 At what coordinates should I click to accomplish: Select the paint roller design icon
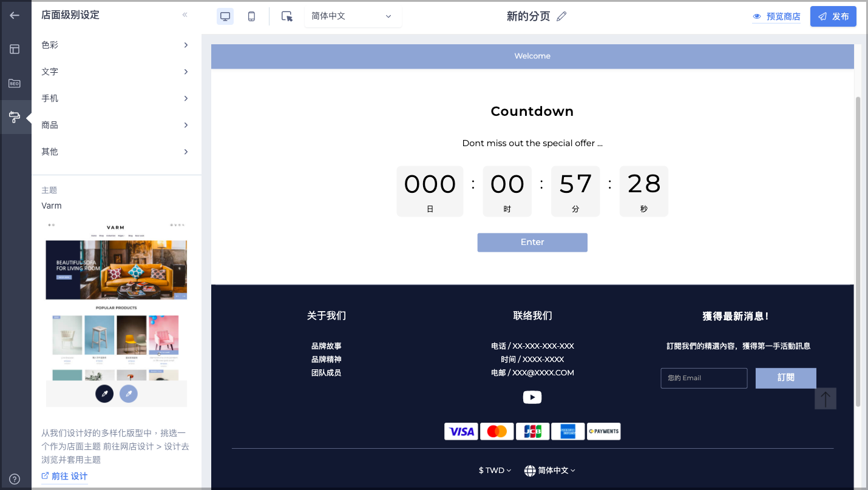15,117
